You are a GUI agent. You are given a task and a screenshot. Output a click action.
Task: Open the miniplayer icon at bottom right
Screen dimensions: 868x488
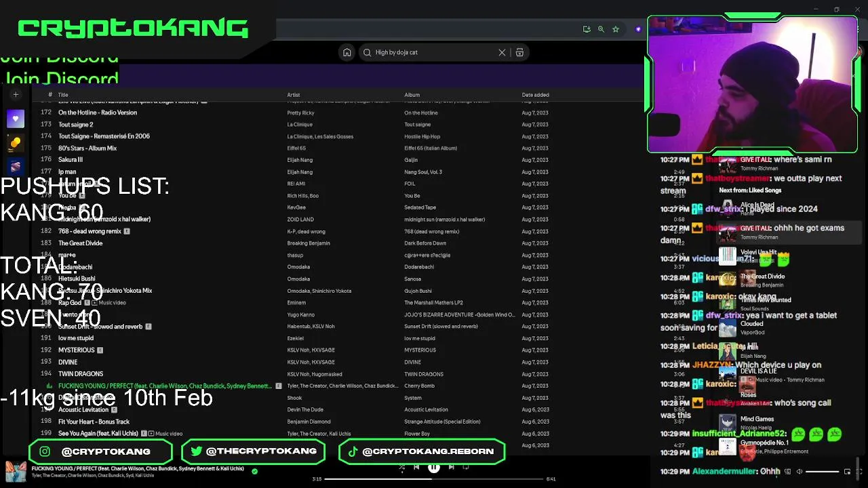(x=847, y=472)
